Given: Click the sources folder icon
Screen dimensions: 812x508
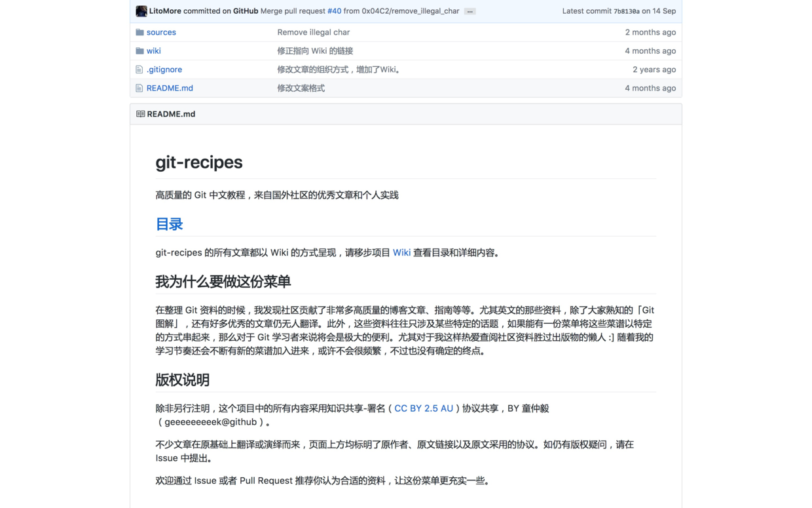Looking at the screenshot, I should click(139, 32).
